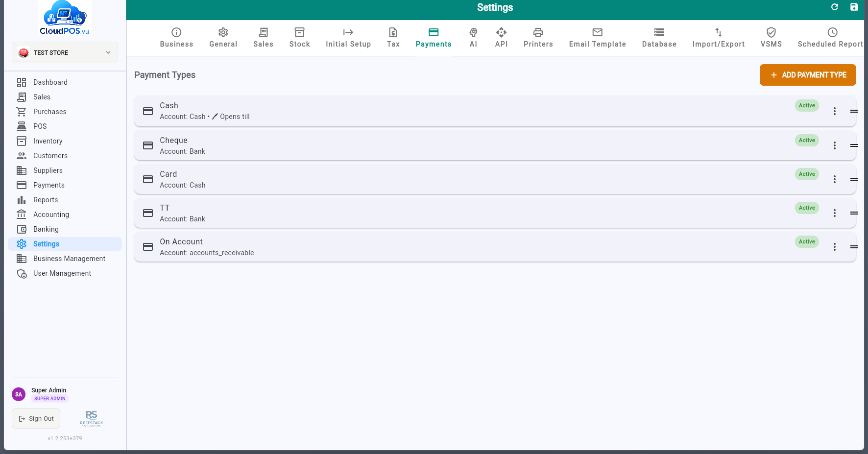Select the Payments settings tab

[434, 38]
